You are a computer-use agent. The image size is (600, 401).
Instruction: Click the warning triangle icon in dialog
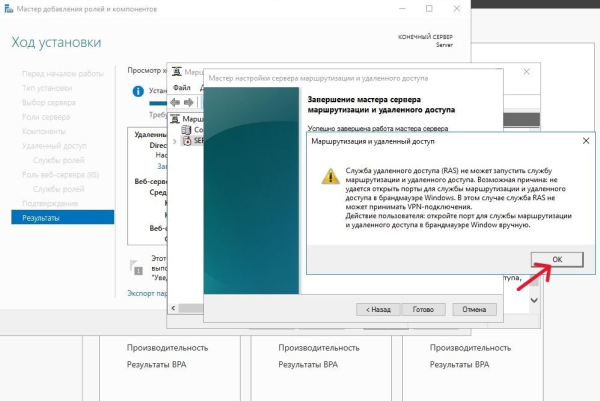coord(330,176)
